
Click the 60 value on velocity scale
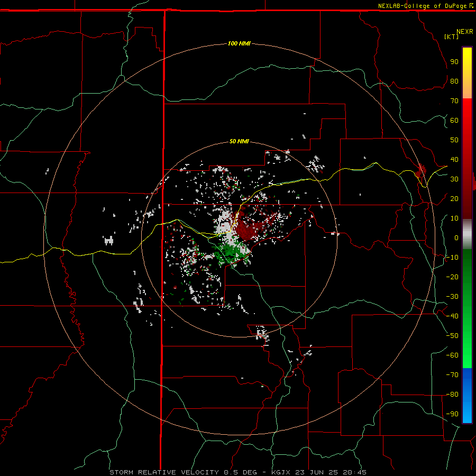[454, 121]
